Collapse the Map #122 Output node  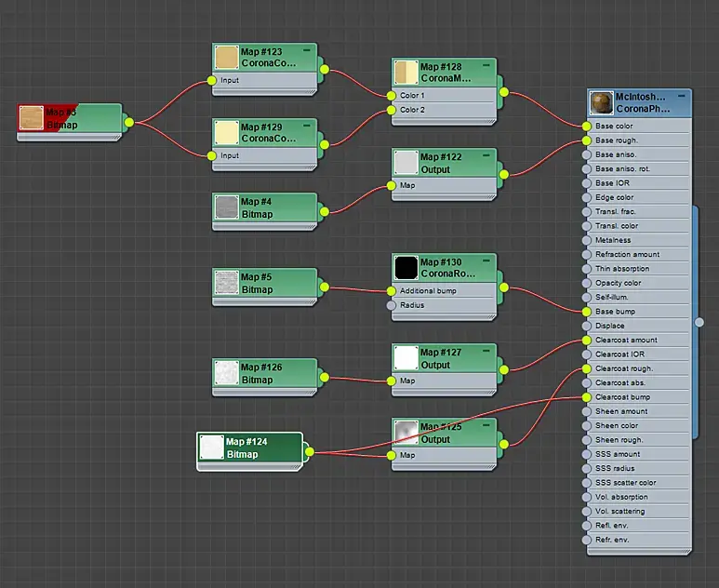coord(486,155)
